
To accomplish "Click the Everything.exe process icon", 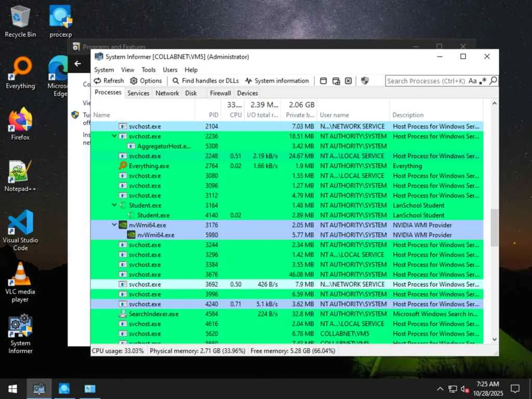I will [x=123, y=166].
